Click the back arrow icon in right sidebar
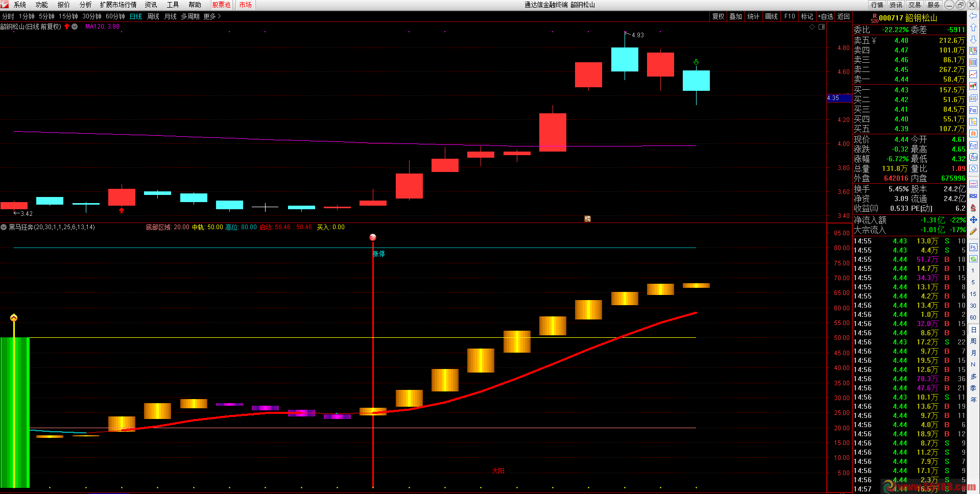 (973, 16)
